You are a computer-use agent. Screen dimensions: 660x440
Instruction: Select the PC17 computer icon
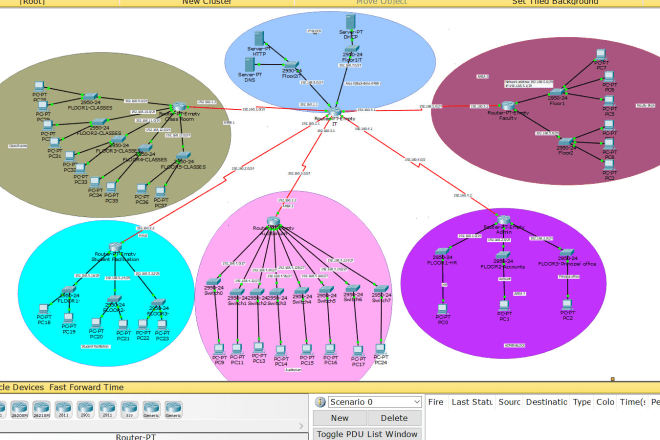[358, 351]
